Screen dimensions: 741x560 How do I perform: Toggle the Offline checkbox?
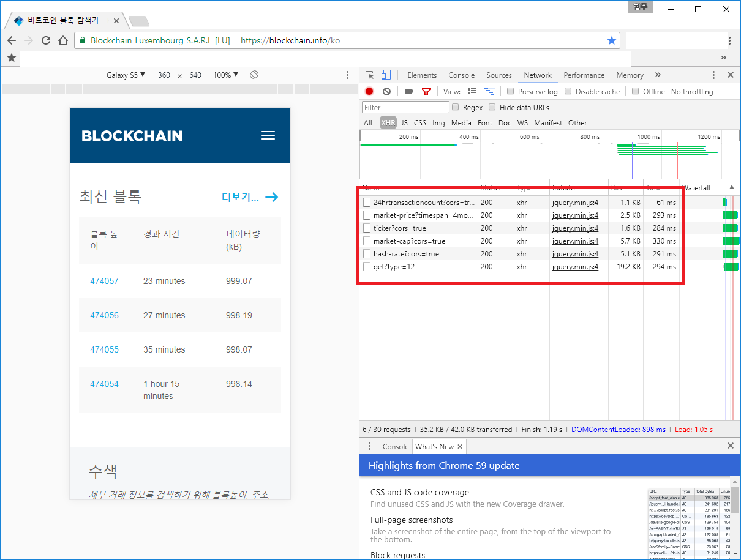pos(636,91)
